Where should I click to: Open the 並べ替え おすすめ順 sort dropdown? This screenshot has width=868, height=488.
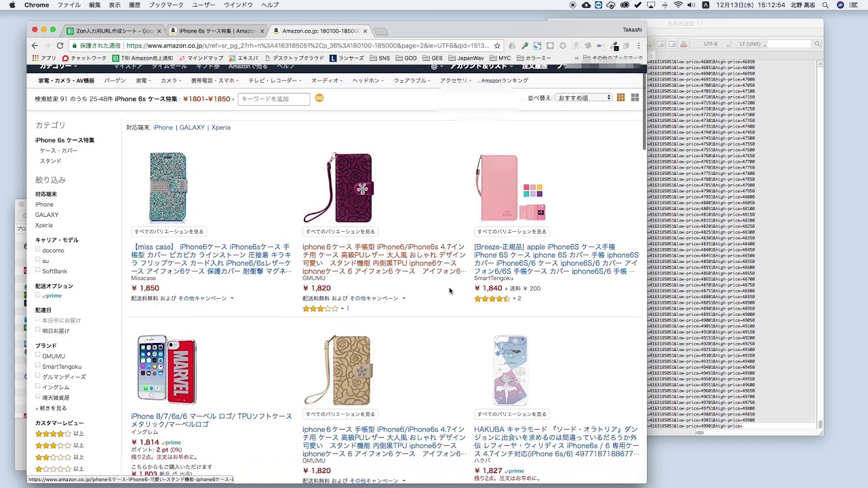[x=583, y=98]
